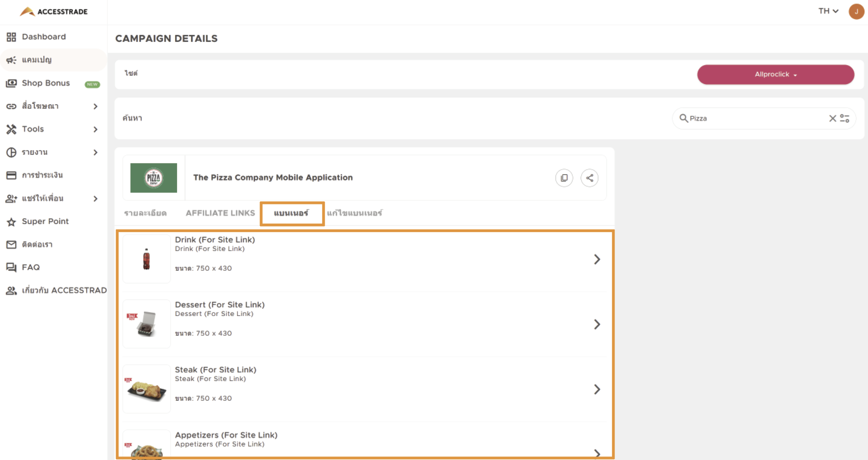
Task: Click the Dessert banner thumbnail
Action: point(146,324)
